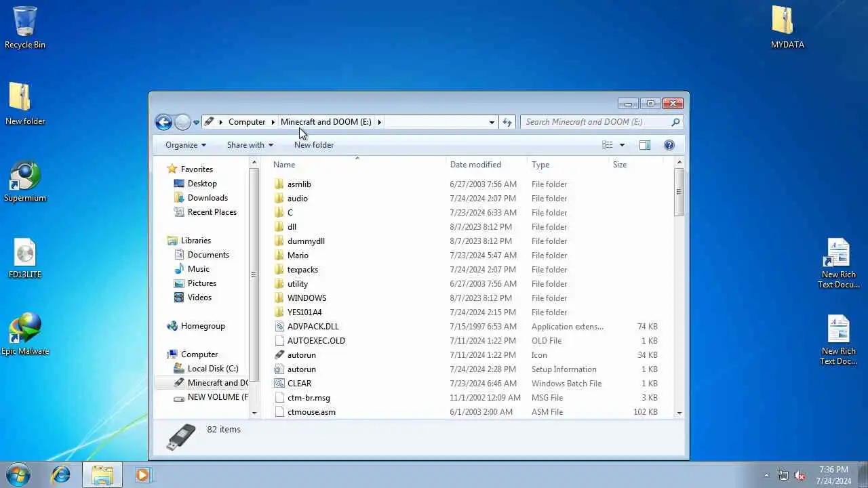Screen dimensions: 868x488
Task: Select the Supermium desktop shortcut
Action: coord(25,181)
